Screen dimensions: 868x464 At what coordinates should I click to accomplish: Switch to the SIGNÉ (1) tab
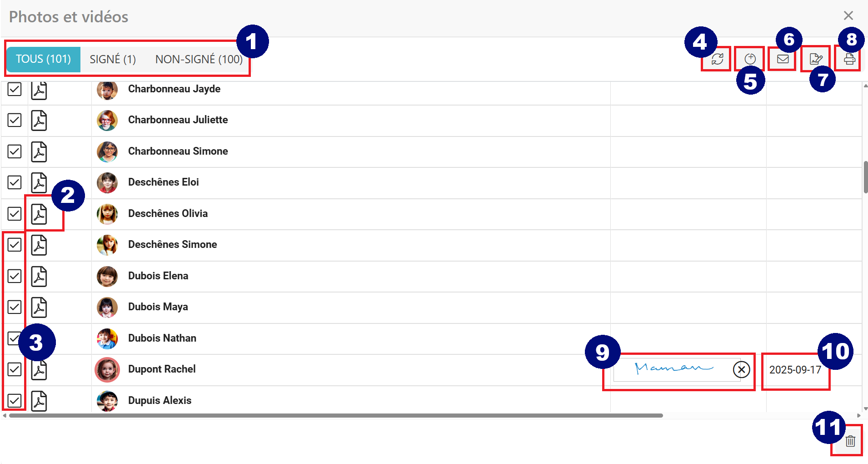(x=113, y=59)
